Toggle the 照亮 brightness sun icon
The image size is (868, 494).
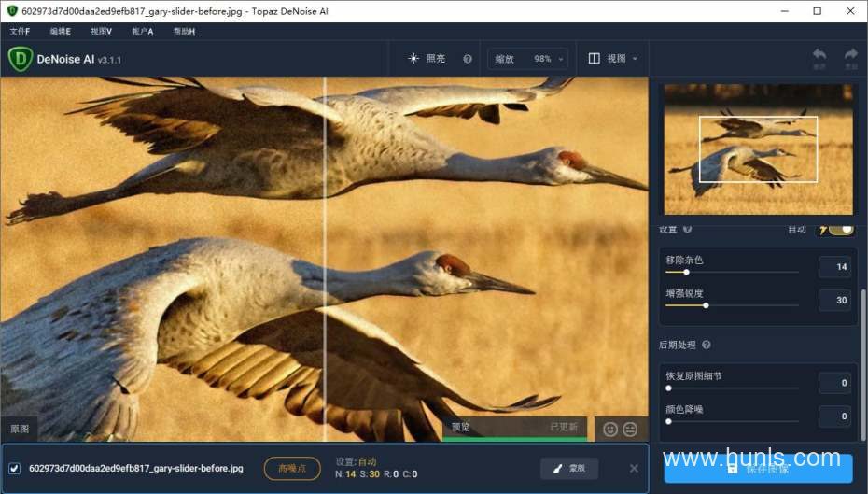[x=413, y=59]
